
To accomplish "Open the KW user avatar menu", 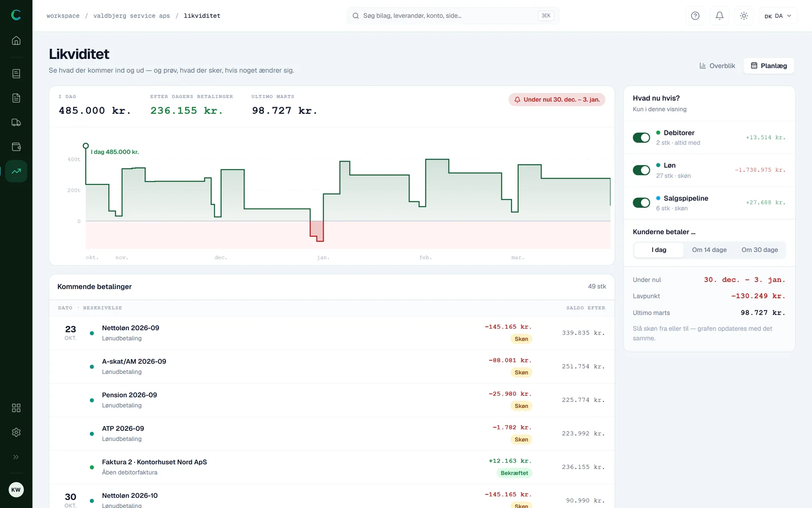I will [x=16, y=490].
